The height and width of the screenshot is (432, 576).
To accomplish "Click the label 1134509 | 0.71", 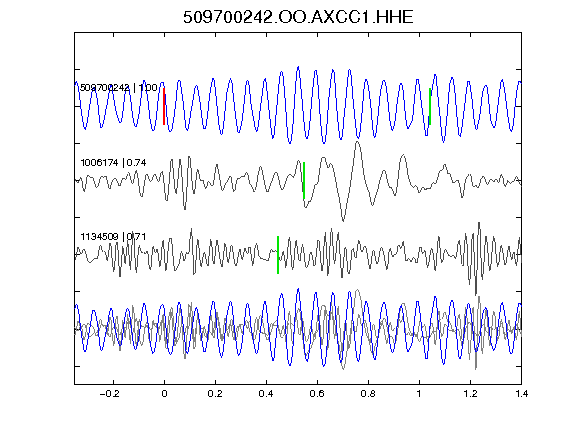I will tap(113, 236).
